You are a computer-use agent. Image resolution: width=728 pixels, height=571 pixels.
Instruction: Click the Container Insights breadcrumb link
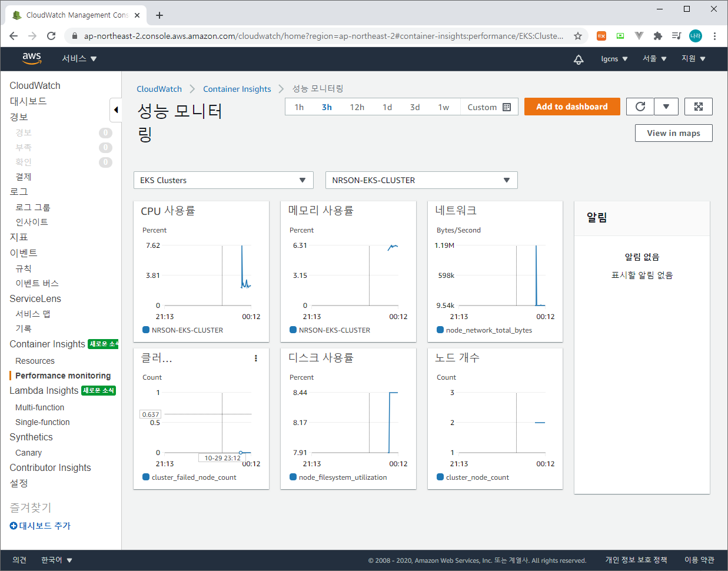coord(237,89)
